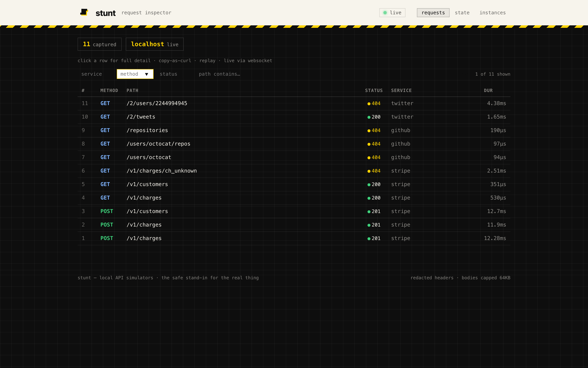Click the stunt logo icon
The height and width of the screenshot is (368, 588).
pos(84,12)
